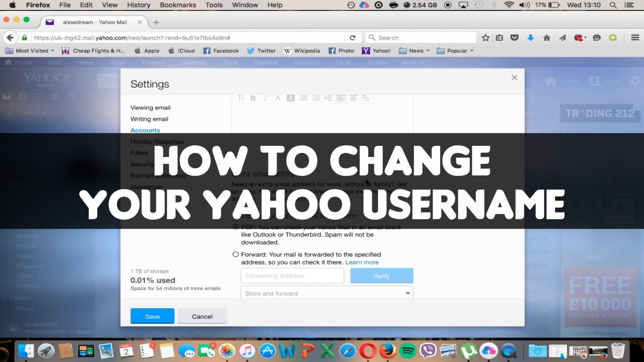Select Accounts settings section

(x=145, y=130)
